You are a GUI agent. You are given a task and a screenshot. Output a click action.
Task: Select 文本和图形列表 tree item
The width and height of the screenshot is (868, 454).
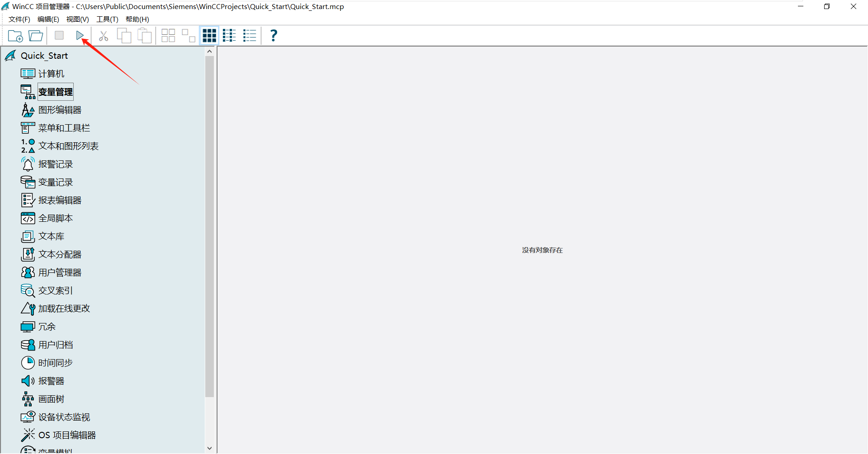(69, 146)
